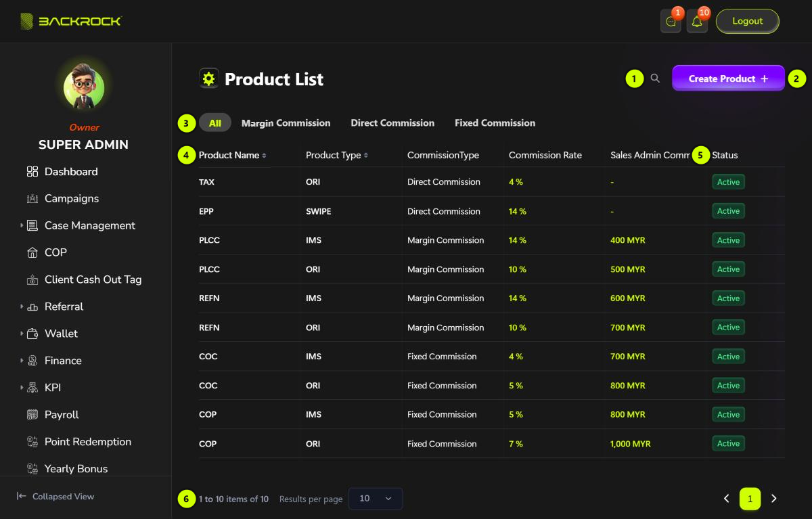This screenshot has height=519, width=812.
Task: Sort by Product Name column arrows
Action: (x=264, y=156)
